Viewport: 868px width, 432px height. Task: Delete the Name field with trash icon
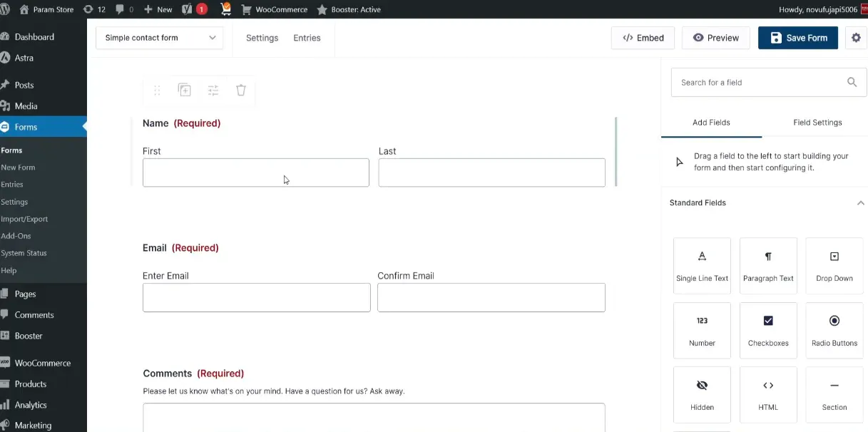click(x=241, y=90)
